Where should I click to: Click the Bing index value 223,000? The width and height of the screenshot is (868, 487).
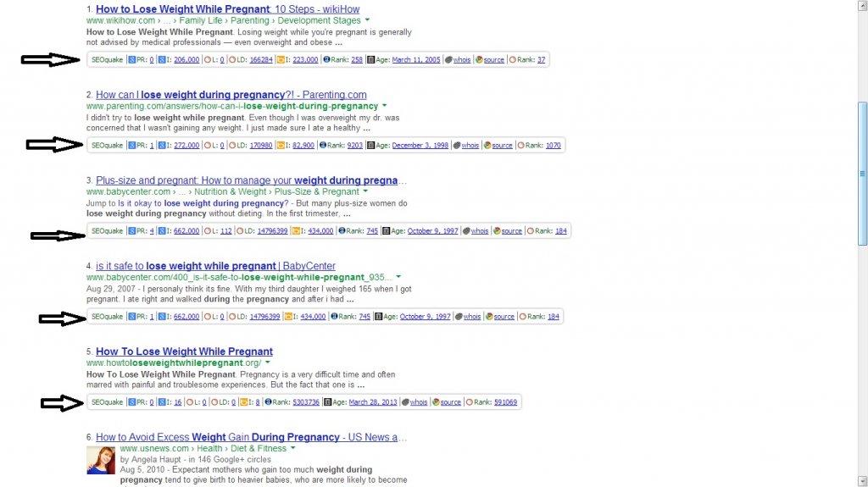[305, 60]
